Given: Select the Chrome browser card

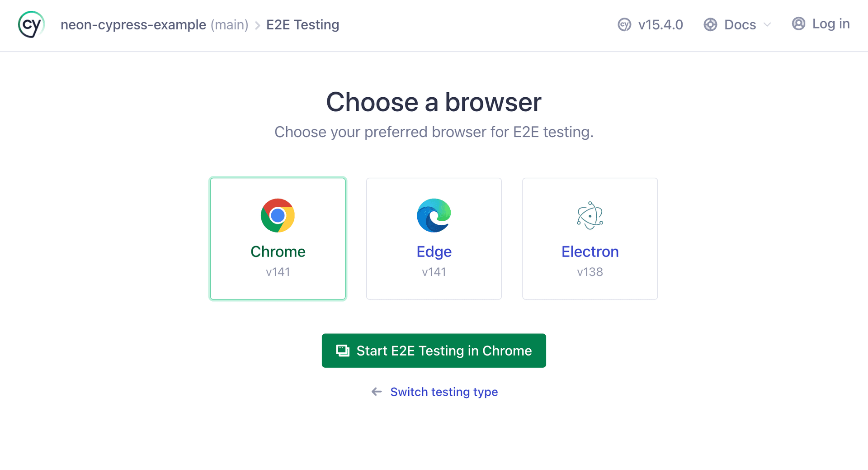Looking at the screenshot, I should (278, 238).
